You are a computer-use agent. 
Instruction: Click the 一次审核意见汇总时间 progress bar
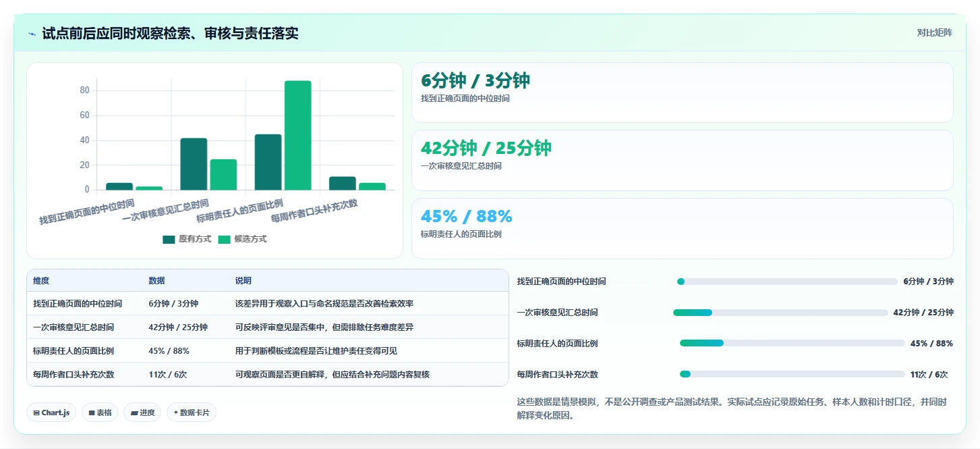coord(780,313)
